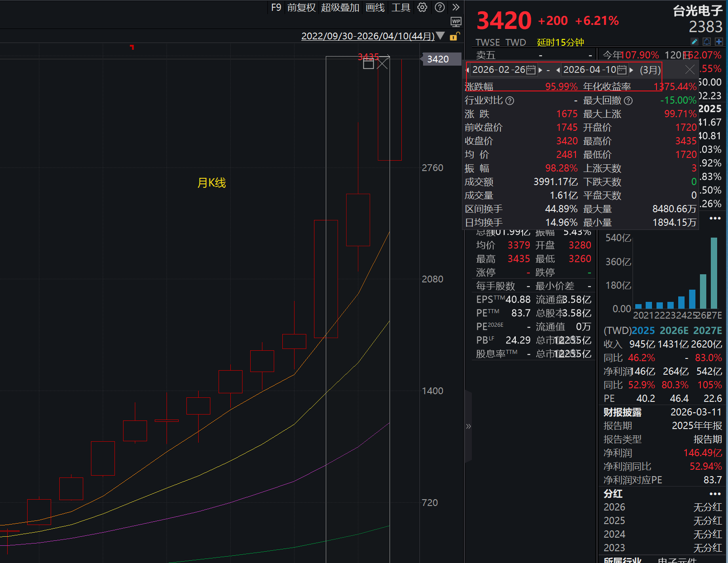Click the 最大回撤 help question icon

click(628, 100)
